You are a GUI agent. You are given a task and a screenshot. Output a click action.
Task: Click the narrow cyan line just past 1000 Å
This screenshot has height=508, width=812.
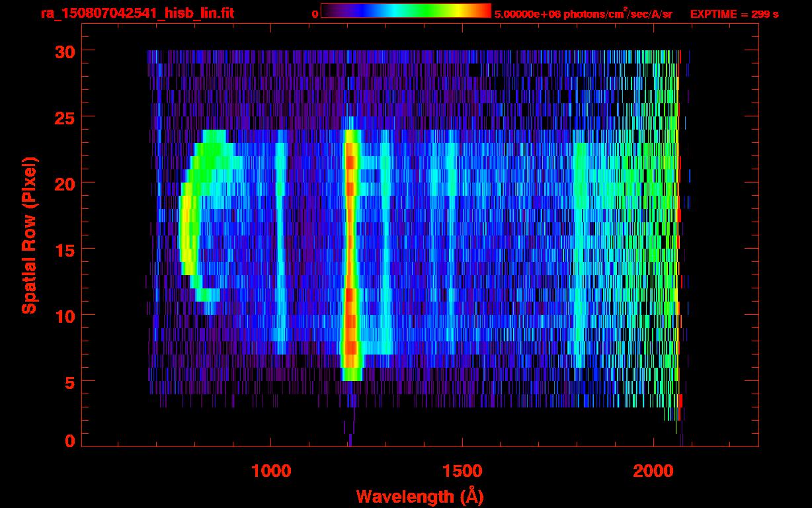[x=280, y=242]
